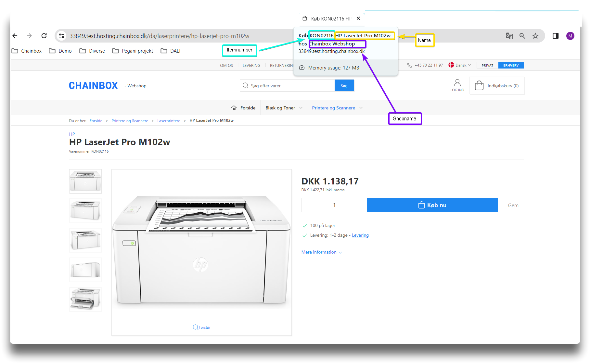Click the address bar URL
This screenshot has height=364, width=590.
click(x=159, y=36)
